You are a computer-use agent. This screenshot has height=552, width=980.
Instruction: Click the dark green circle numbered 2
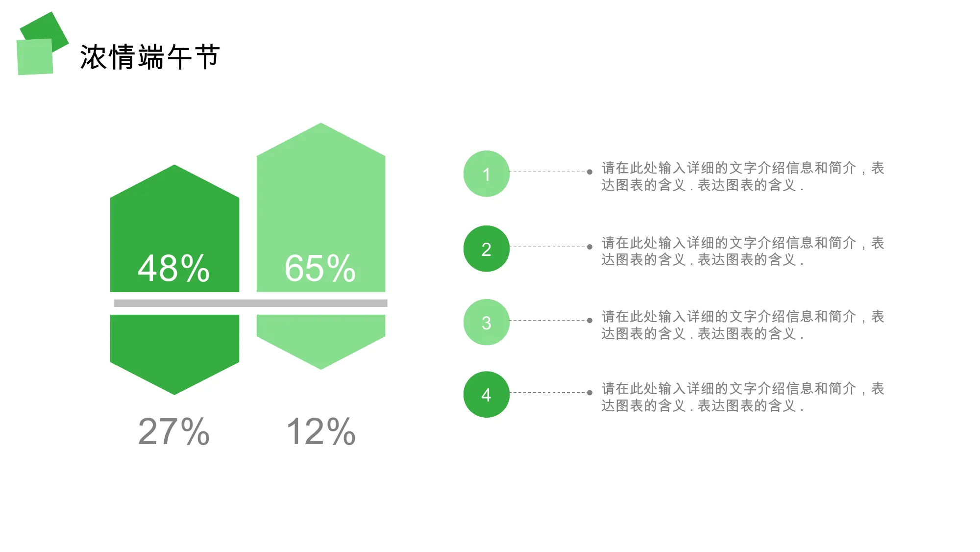486,249
